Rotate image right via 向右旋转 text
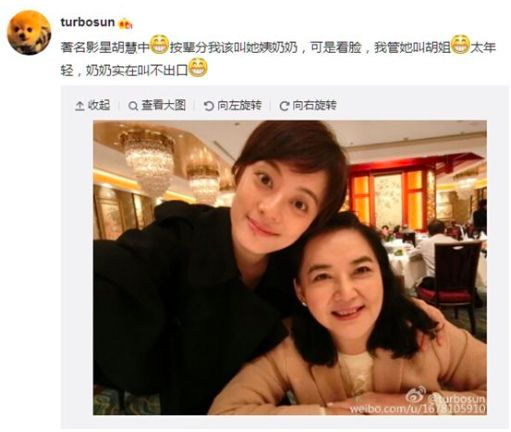 pyautogui.click(x=314, y=105)
